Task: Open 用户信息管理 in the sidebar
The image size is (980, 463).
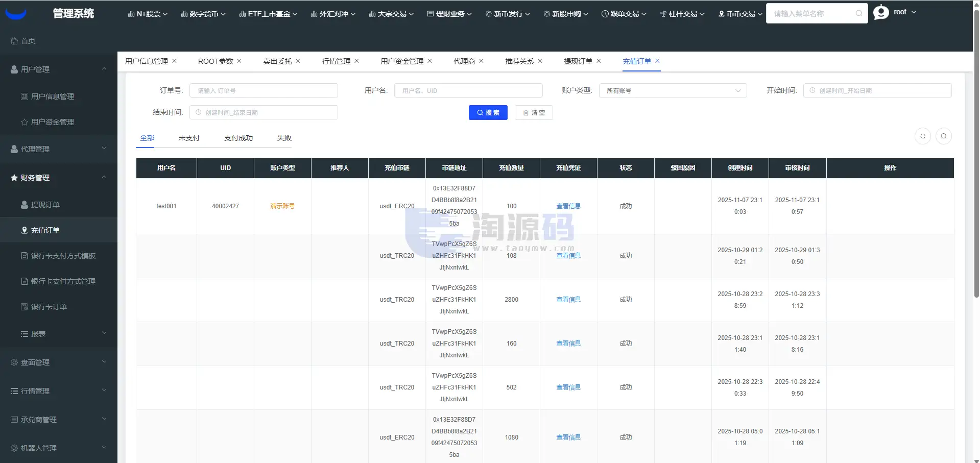Action: (59, 96)
